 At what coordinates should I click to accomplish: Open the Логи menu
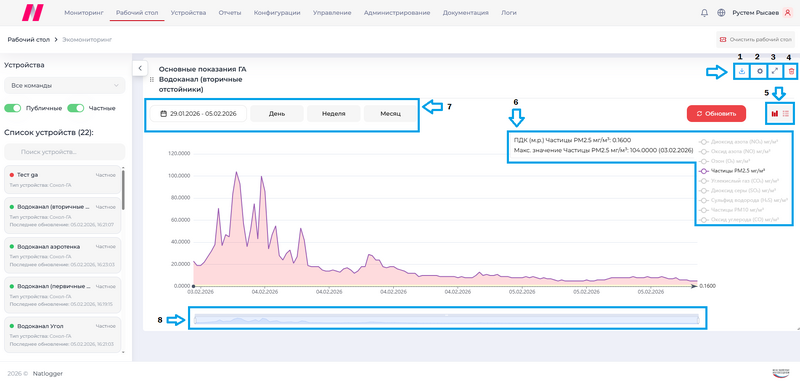click(x=509, y=13)
